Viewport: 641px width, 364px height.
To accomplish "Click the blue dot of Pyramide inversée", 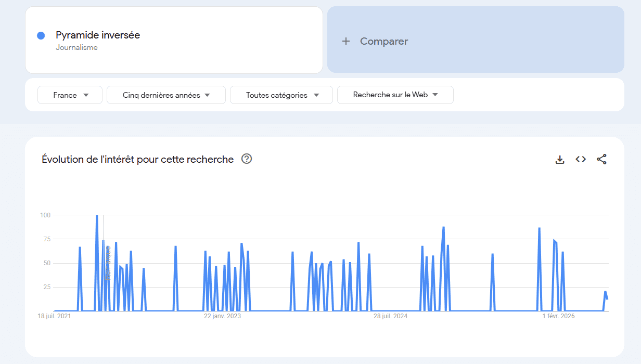I will (41, 35).
